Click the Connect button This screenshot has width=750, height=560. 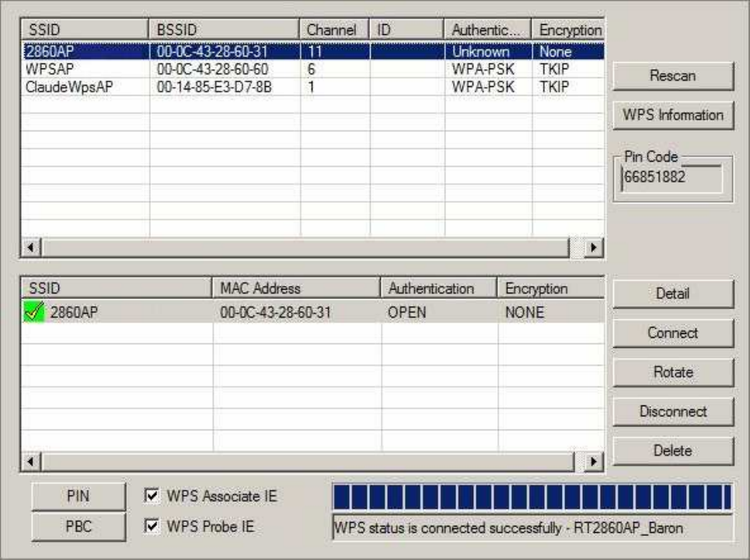672,332
